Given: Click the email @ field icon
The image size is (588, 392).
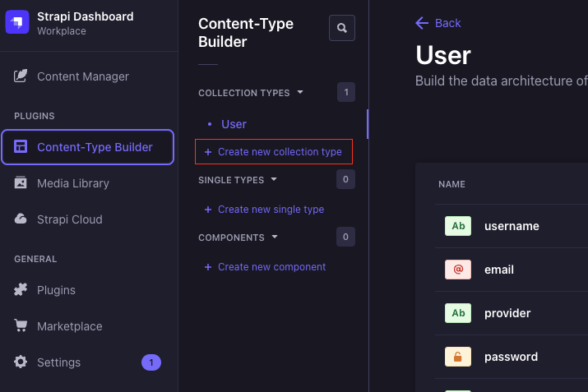Looking at the screenshot, I should [458, 270].
